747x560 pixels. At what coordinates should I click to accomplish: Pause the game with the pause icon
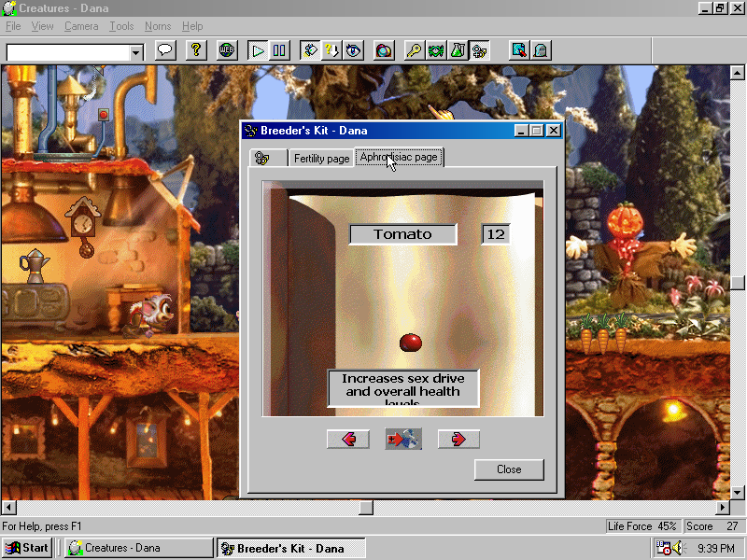coord(278,50)
